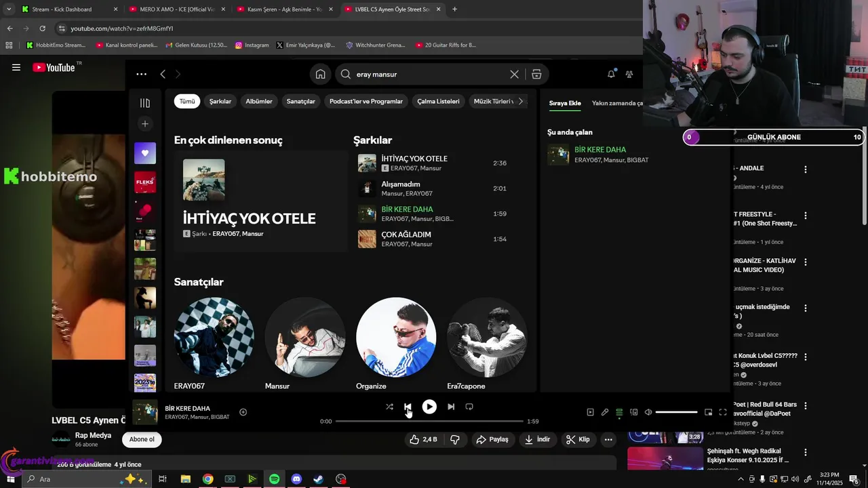The width and height of the screenshot is (868, 488).
Task: Open Discord from Windows taskbar
Action: [x=296, y=479]
